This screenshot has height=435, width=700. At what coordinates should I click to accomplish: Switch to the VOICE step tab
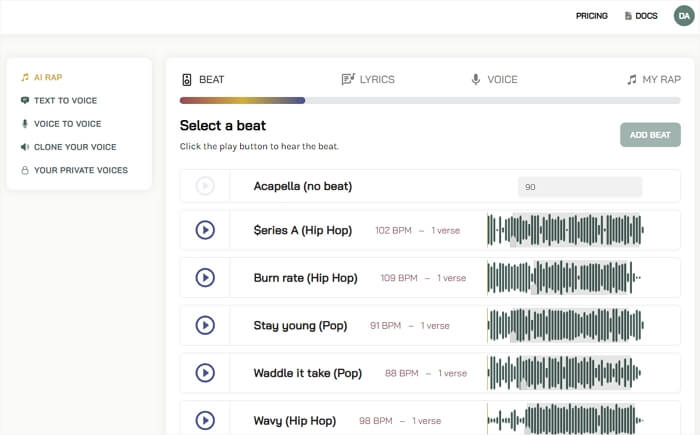(x=495, y=79)
